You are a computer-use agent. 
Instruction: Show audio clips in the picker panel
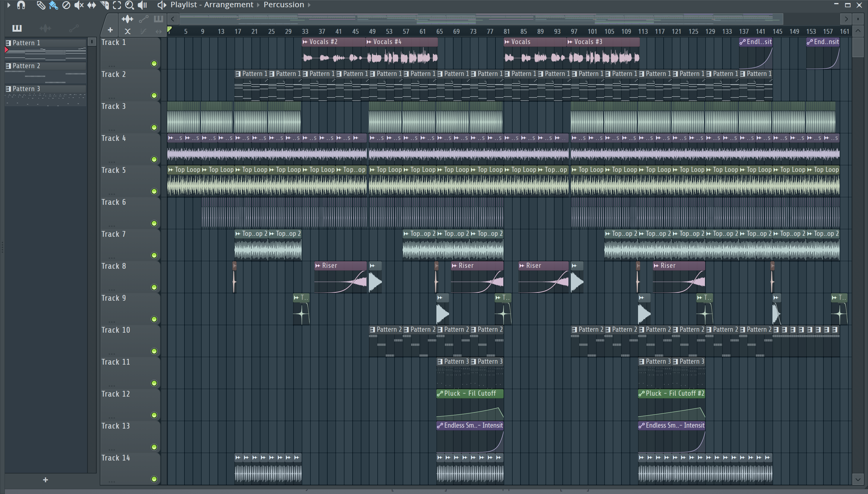[x=45, y=28]
